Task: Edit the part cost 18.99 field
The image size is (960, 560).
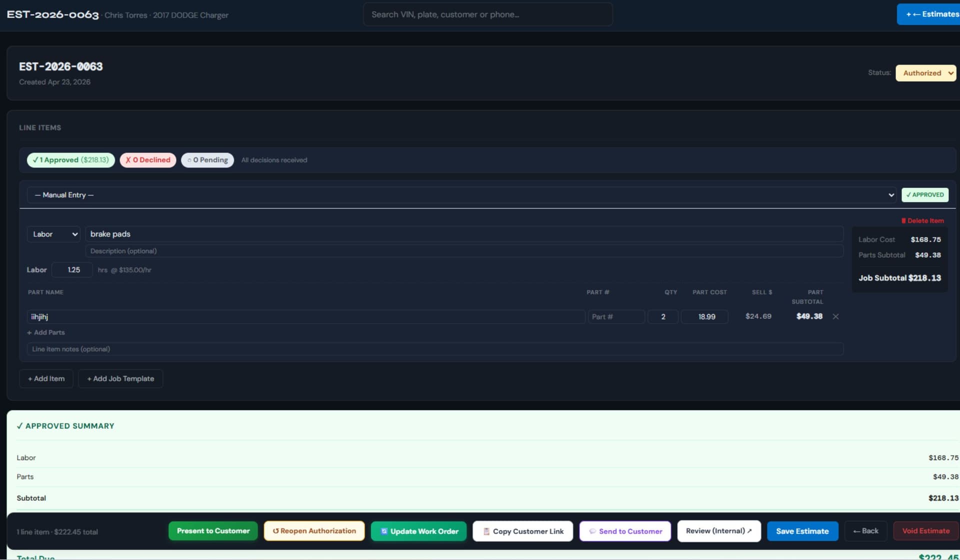Action: (x=704, y=316)
